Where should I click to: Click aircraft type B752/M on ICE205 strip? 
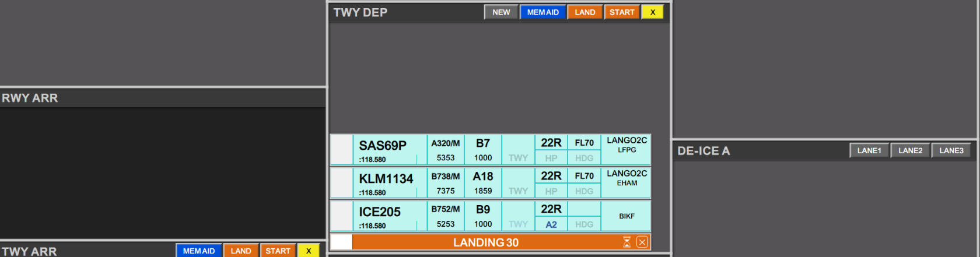point(446,209)
